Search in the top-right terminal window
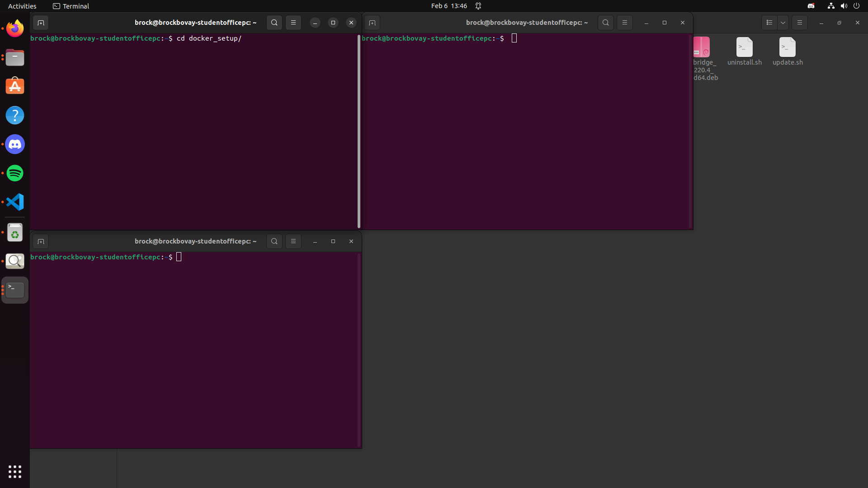This screenshot has width=868, height=488. 606,23
